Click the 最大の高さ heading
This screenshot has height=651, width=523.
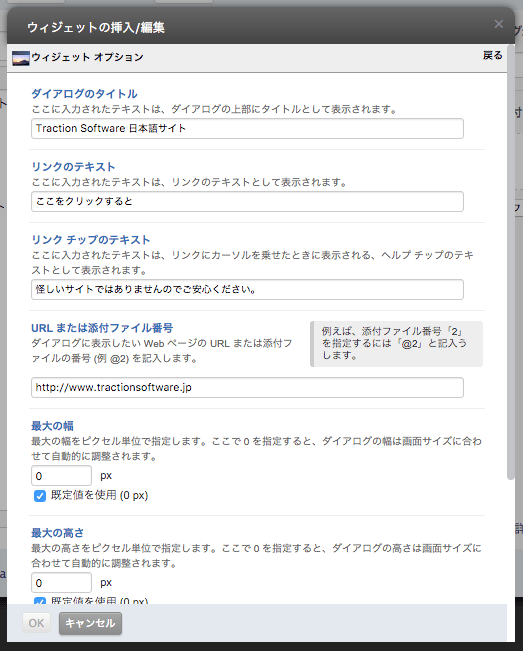(57, 533)
